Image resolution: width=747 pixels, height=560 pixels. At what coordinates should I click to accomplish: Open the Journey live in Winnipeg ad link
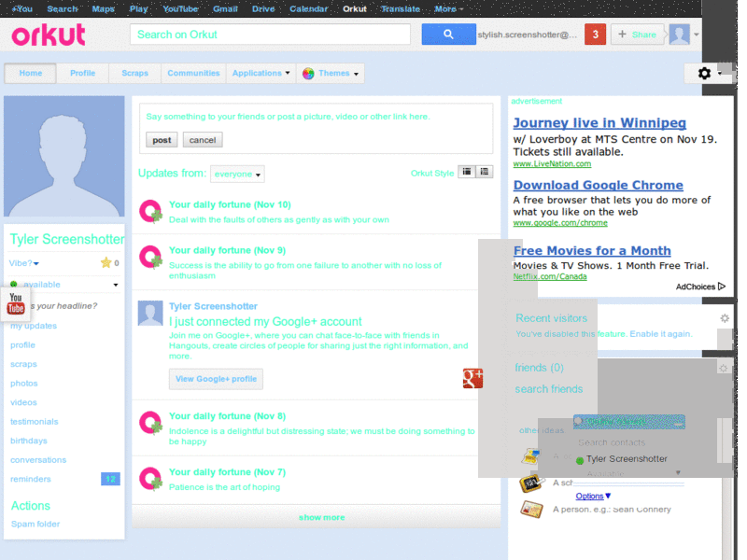coord(599,123)
